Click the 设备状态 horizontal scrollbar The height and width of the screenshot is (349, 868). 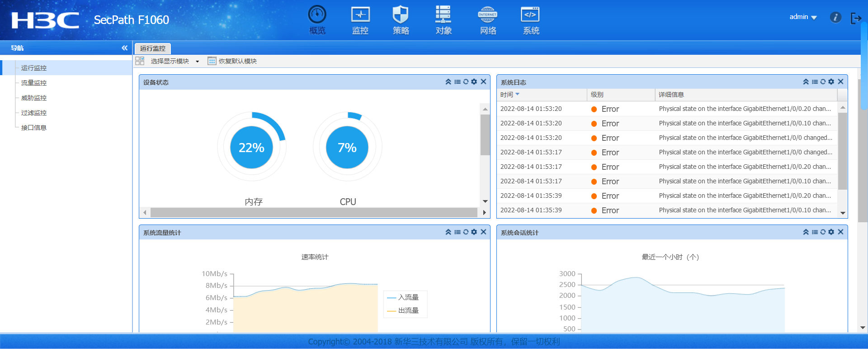(314, 212)
